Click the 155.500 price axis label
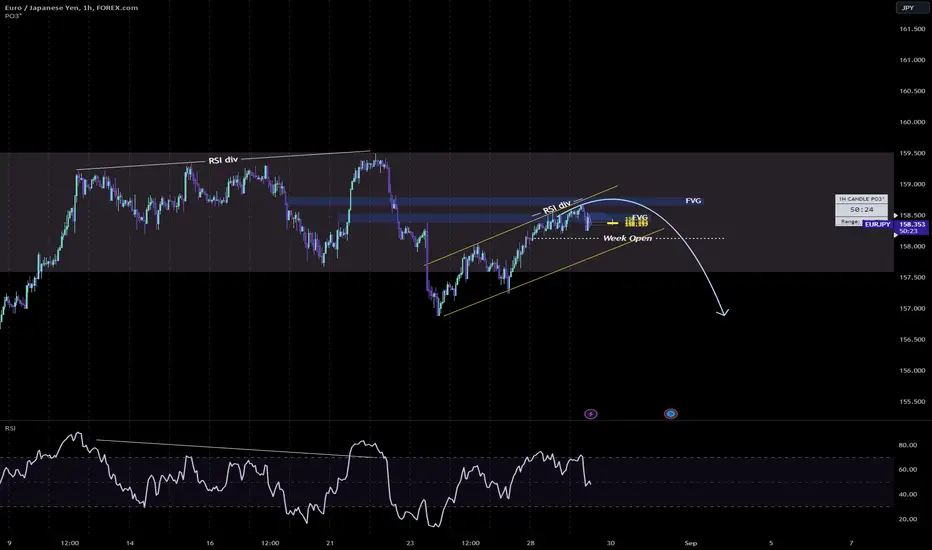 click(x=912, y=401)
